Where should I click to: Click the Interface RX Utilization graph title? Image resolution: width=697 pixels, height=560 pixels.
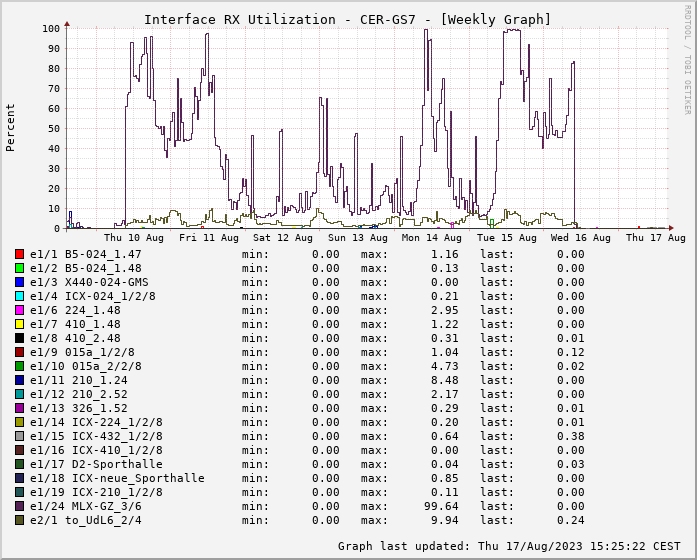(x=347, y=19)
